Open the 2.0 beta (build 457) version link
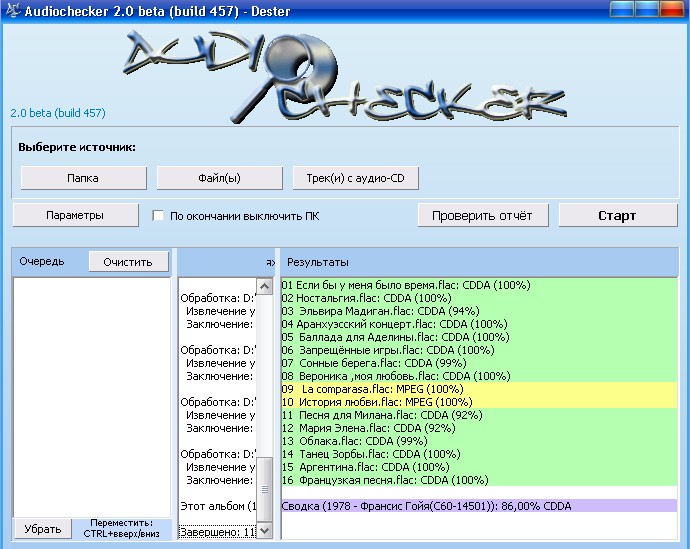Viewport: 690px width, 549px height. 58,113
